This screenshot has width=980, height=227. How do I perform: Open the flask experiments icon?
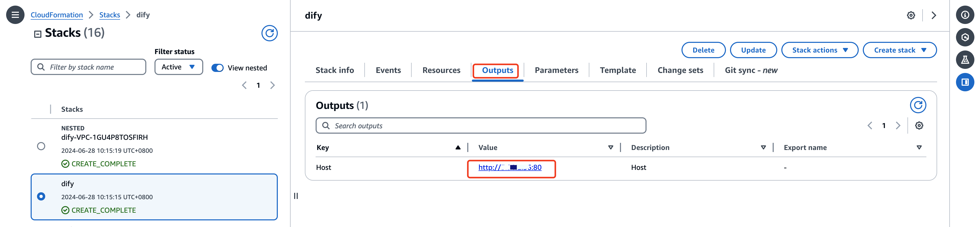pos(965,60)
